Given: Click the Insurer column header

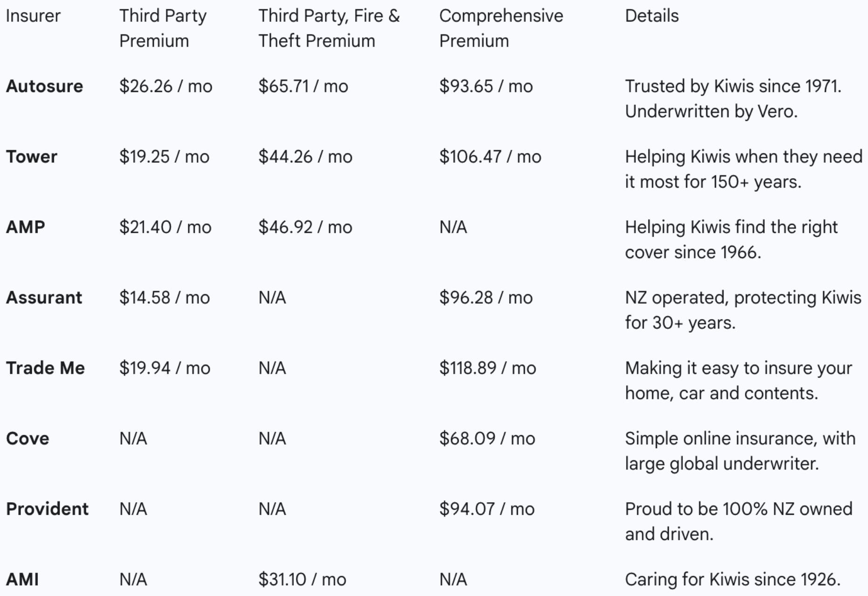Looking at the screenshot, I should [x=33, y=16].
